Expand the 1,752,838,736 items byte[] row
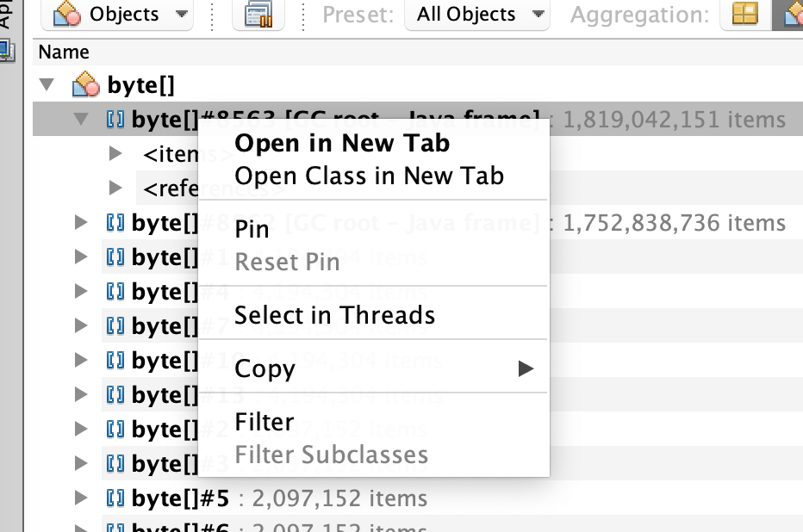The width and height of the screenshot is (803, 532). click(x=81, y=223)
